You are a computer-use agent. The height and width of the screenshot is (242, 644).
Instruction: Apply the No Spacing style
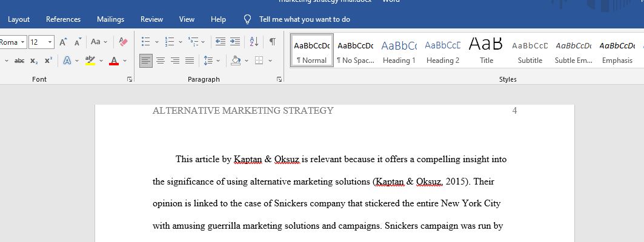tap(355, 50)
